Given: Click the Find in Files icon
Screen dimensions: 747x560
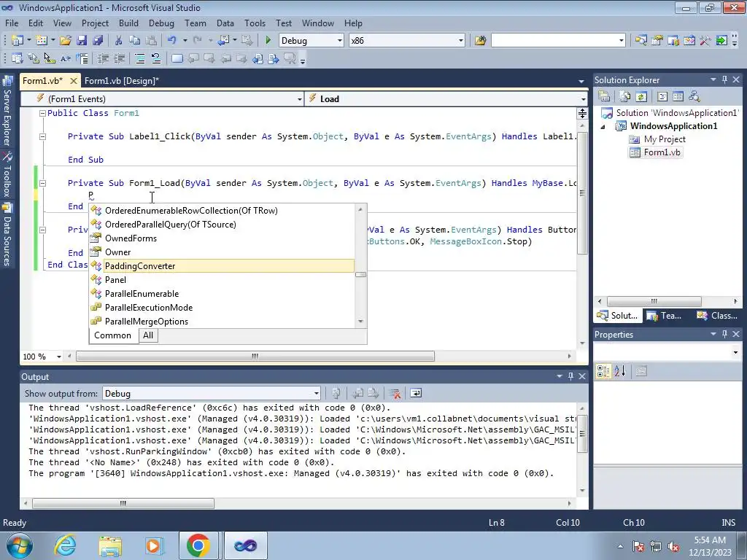Looking at the screenshot, I should (x=480, y=41).
